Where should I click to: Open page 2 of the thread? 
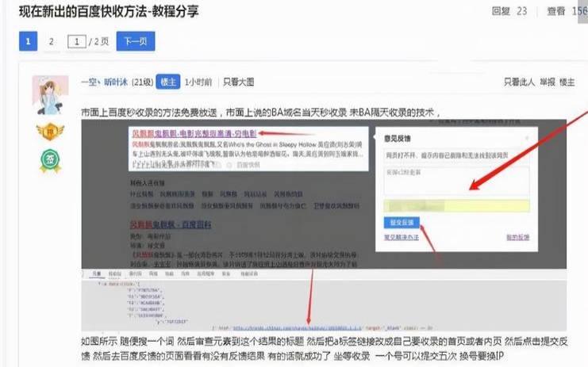coord(52,41)
